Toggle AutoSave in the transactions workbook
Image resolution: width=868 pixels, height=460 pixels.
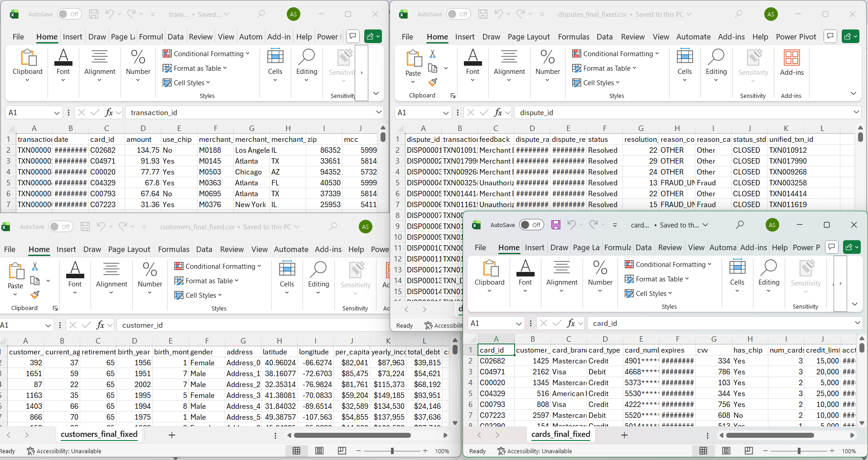[69, 14]
